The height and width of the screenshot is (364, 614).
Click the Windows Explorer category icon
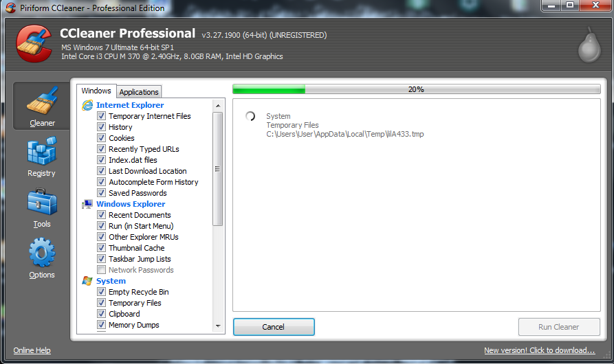click(x=87, y=204)
